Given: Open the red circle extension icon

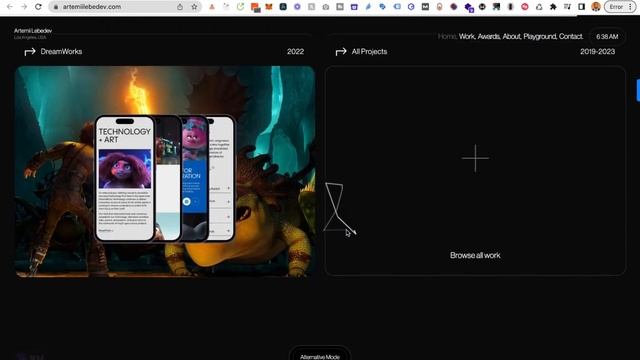Looking at the screenshot, I should tap(525, 7).
